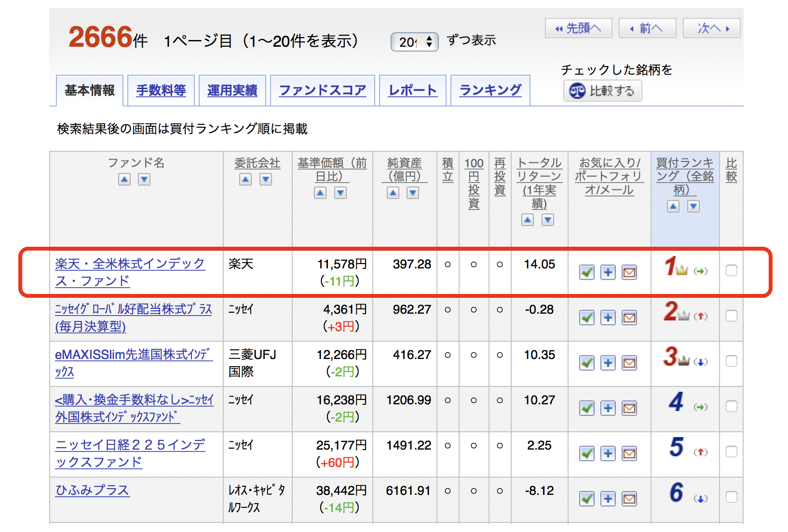
Task: Sort 基準価額 column ascending
Action: pos(320,193)
